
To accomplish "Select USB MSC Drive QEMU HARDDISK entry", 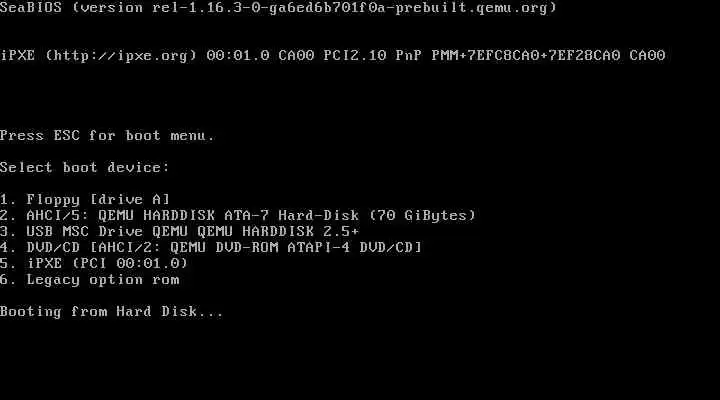I will click(180, 231).
